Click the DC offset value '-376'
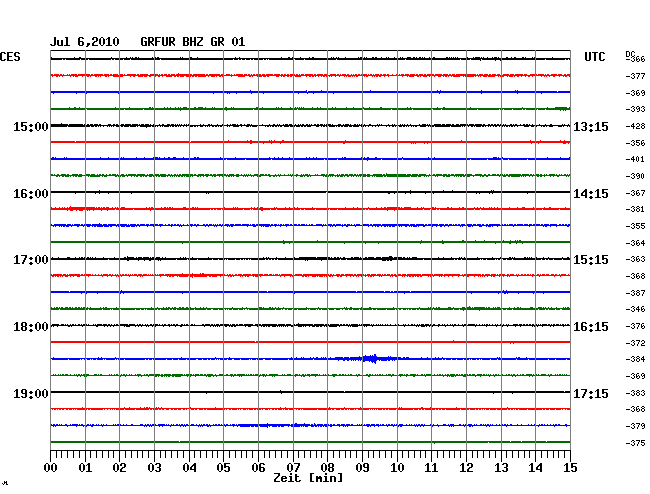650x494 pixels. [635, 326]
